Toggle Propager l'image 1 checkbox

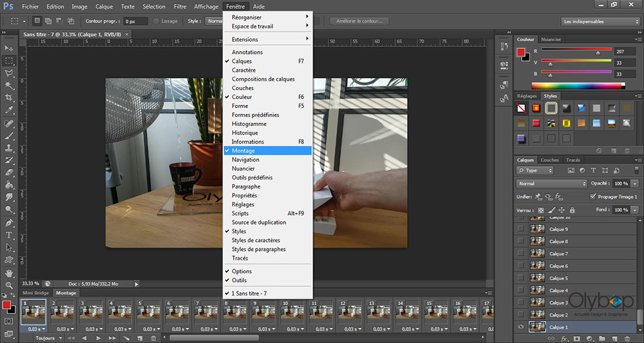pyautogui.click(x=592, y=196)
